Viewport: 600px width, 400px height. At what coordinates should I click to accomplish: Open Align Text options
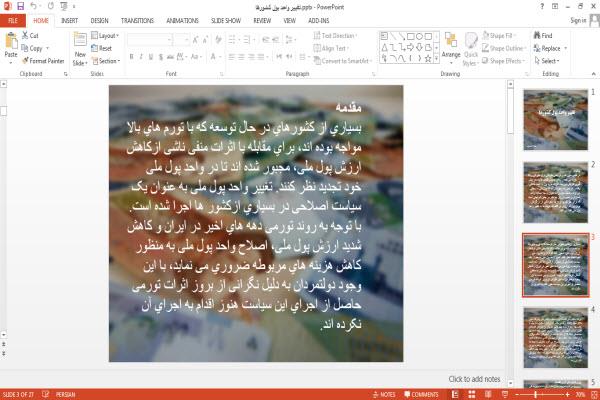[331, 48]
